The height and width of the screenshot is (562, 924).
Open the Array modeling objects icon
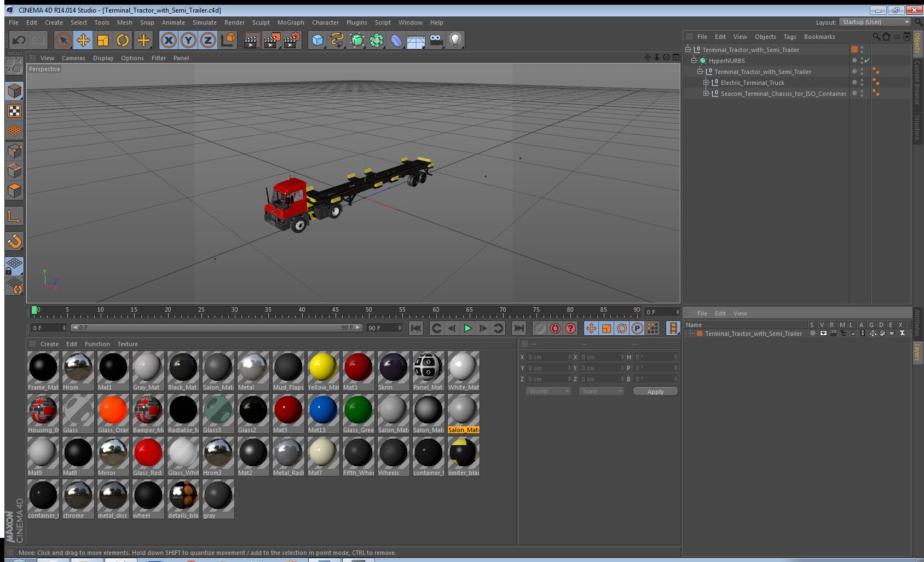click(x=377, y=40)
